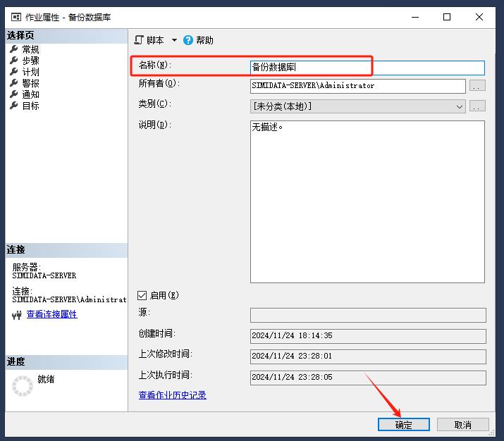Viewport: 504px width, 441px height.
Task: Open the 通知 page
Action: click(30, 94)
